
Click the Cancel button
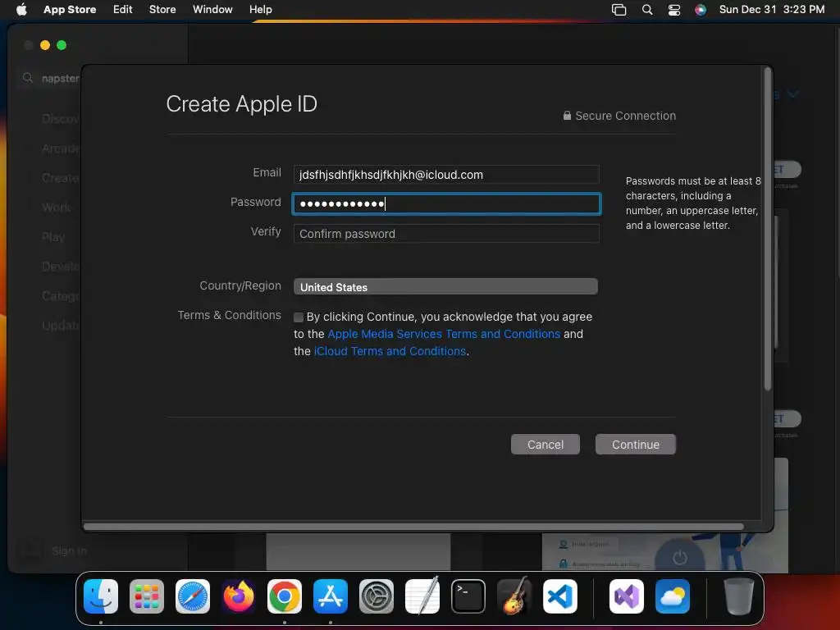click(x=545, y=444)
